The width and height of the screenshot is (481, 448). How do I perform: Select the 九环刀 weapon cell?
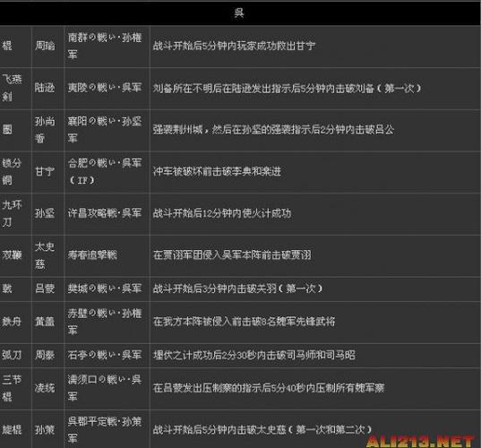[15, 214]
